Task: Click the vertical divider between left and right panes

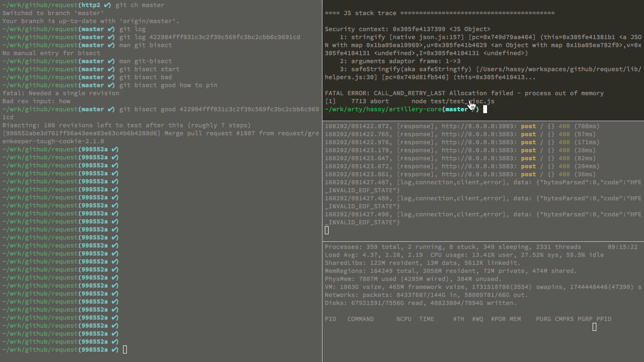Action: coord(322,181)
